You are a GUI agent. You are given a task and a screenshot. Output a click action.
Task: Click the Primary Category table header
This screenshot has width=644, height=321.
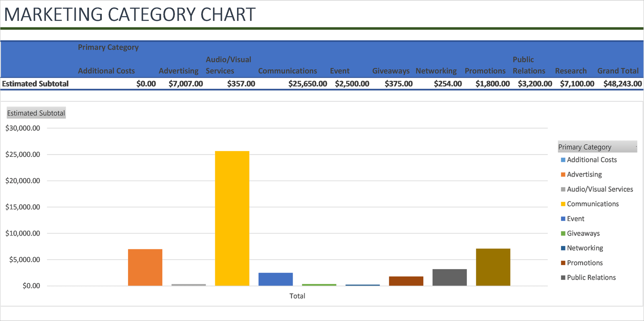click(108, 48)
